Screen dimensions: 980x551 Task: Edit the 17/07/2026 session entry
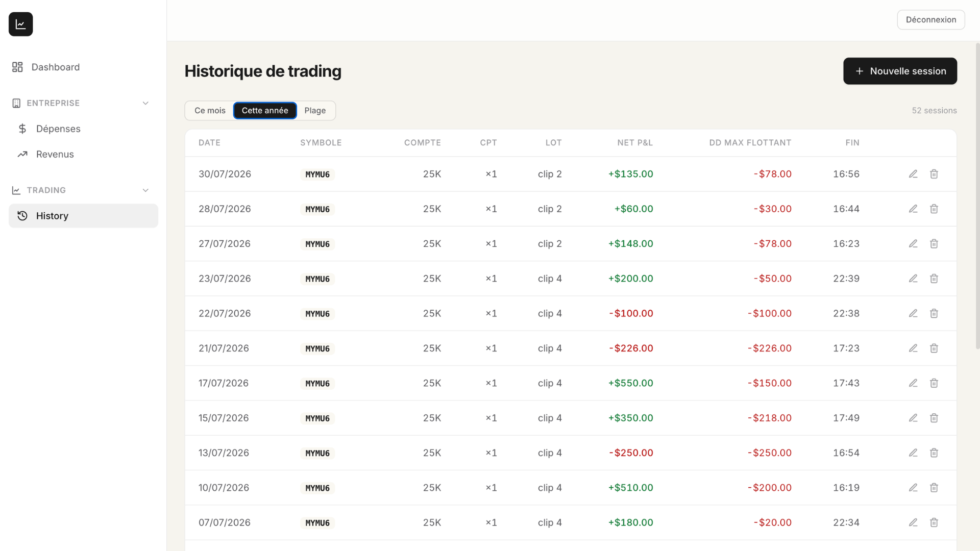pos(913,383)
